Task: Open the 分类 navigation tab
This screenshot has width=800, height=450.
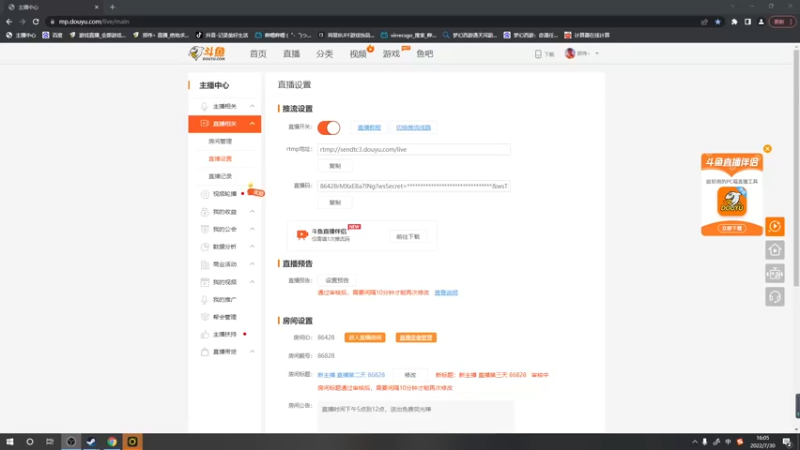Action: [324, 54]
